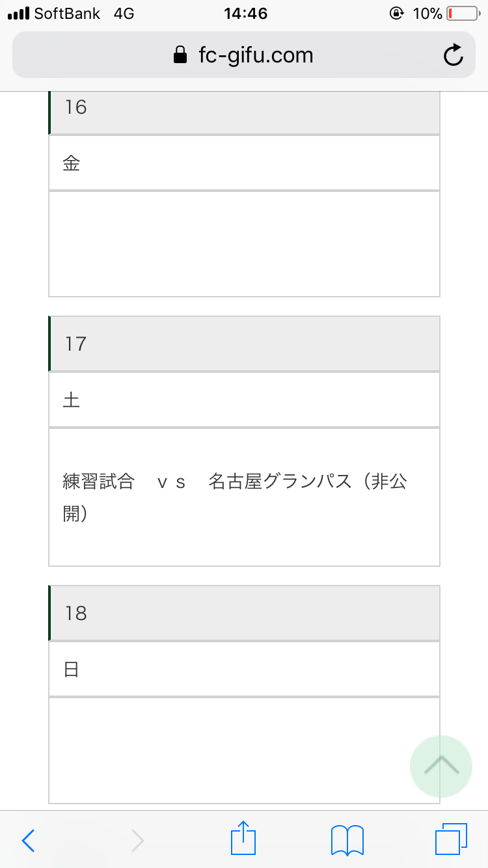Tap the SoftBank signal strength indicator
This screenshot has width=488, height=868.
pyautogui.click(x=18, y=14)
